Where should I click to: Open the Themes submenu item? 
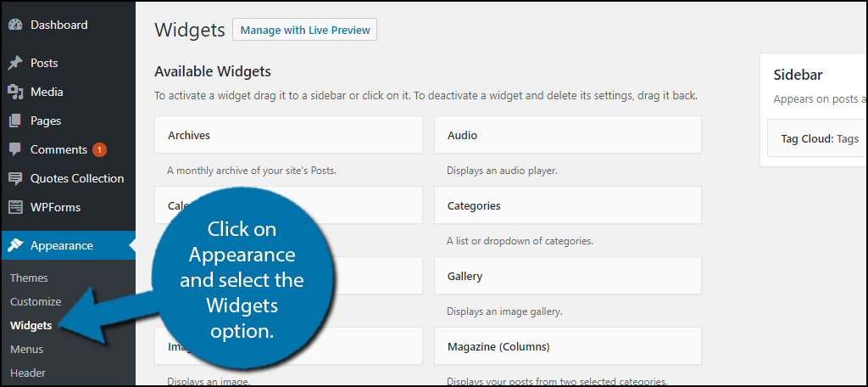pos(29,278)
